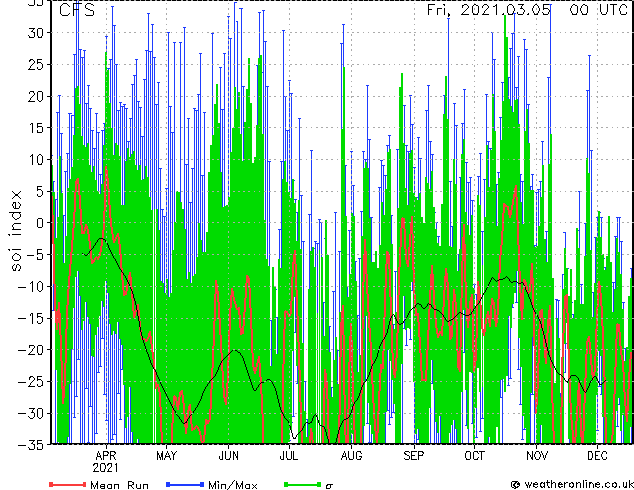Click the -10 value on y-axis
This screenshot has height=490, width=634.
31,287
